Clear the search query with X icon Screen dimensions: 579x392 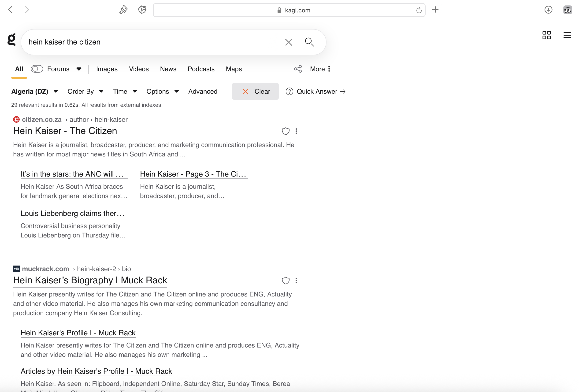pyautogui.click(x=288, y=42)
